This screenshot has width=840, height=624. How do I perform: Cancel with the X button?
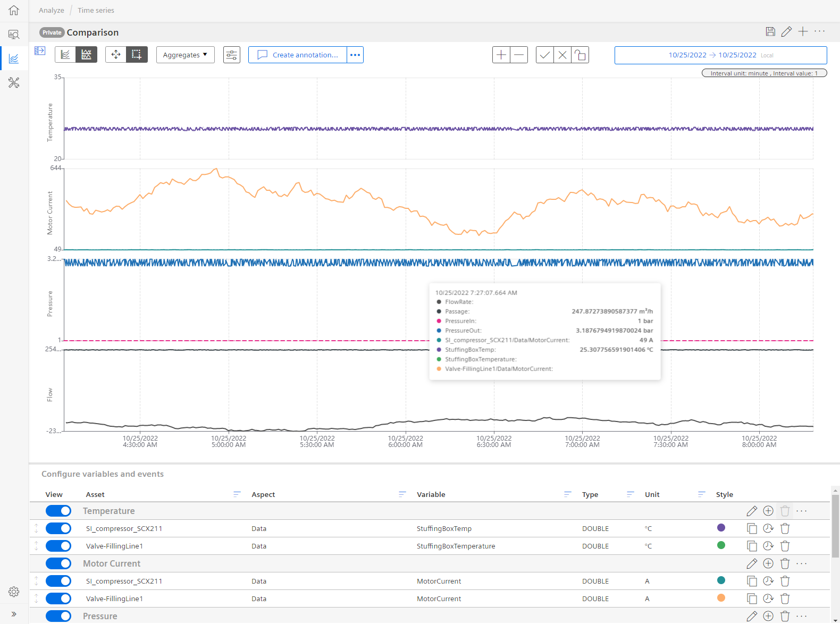pos(562,55)
